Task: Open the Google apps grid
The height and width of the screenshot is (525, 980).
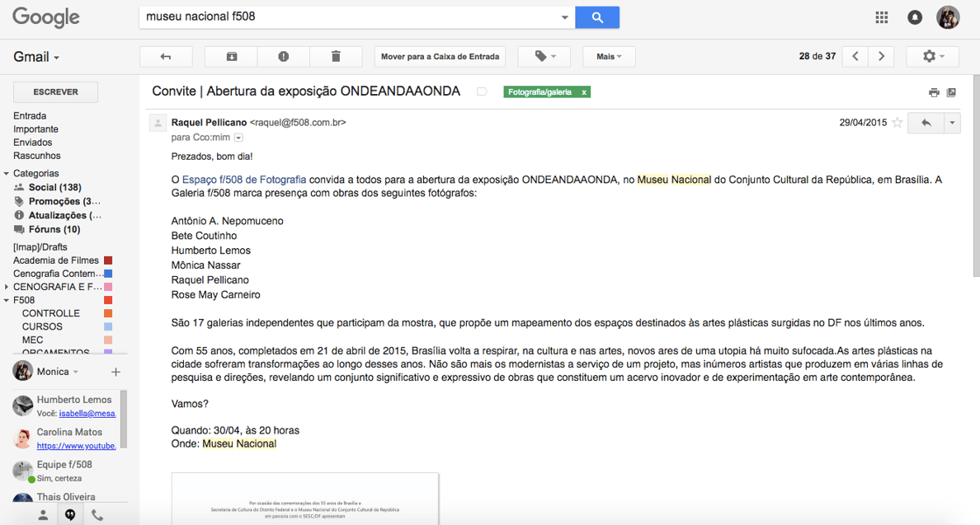Action: coord(881,17)
